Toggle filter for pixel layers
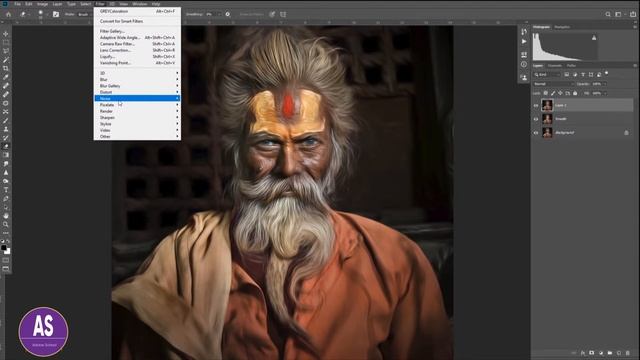 pos(567,75)
